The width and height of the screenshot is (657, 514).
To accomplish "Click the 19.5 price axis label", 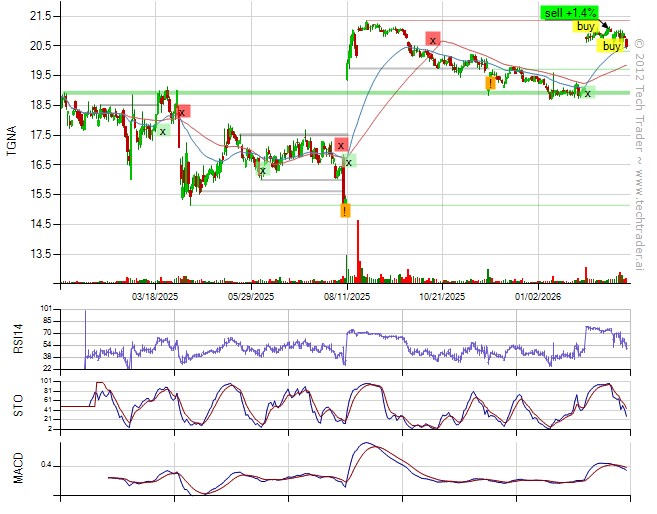I will 39,75.
